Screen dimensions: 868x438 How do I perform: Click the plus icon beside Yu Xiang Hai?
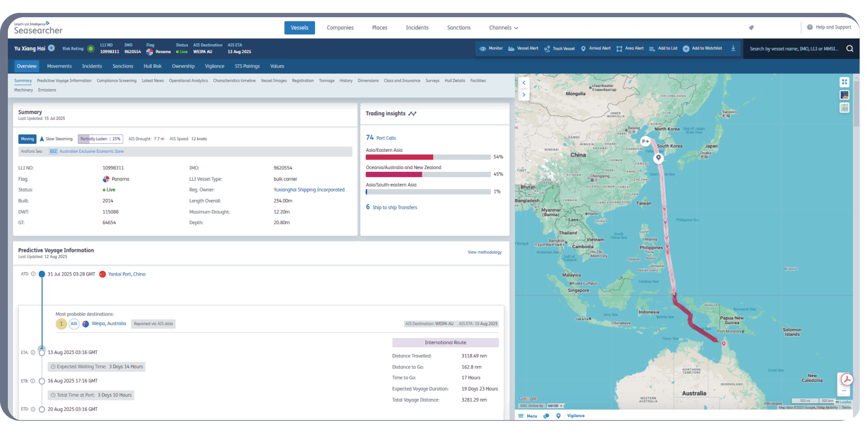[x=51, y=48]
